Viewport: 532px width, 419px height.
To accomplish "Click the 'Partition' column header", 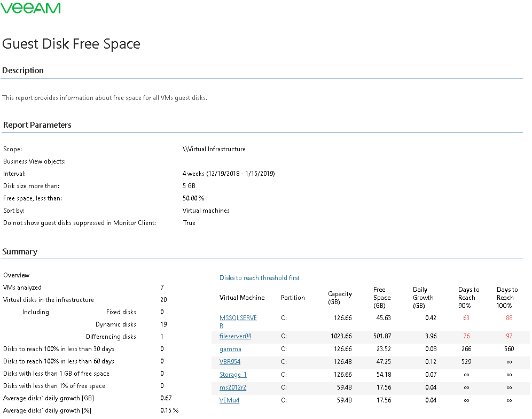I will (293, 298).
